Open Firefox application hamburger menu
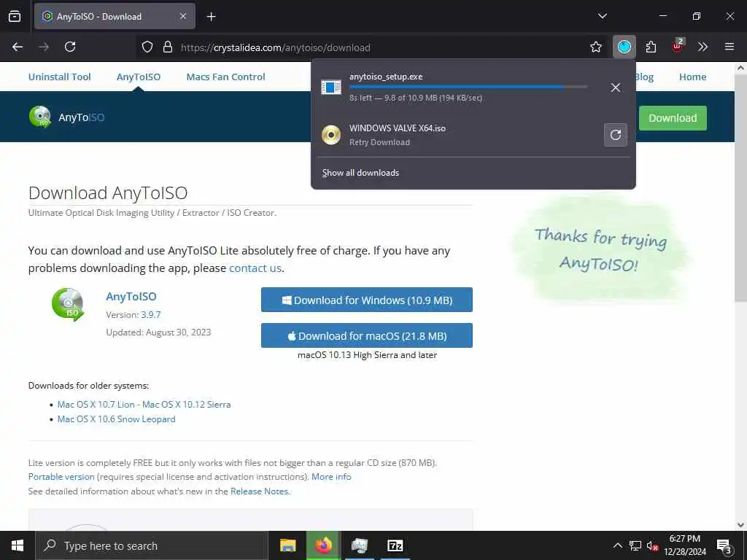The height and width of the screenshot is (560, 747). (x=729, y=47)
